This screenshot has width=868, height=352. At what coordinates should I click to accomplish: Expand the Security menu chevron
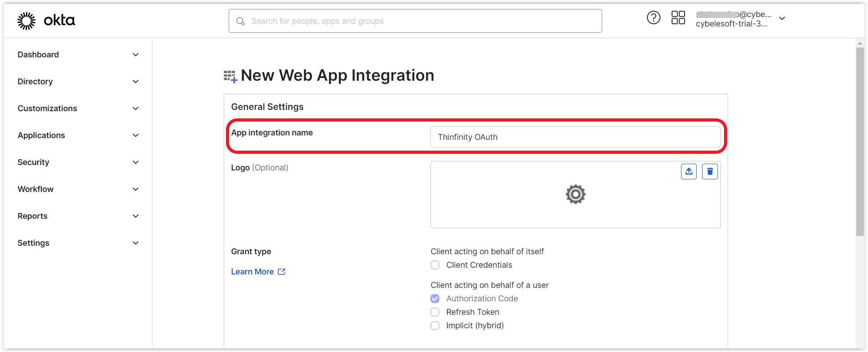pyautogui.click(x=136, y=162)
